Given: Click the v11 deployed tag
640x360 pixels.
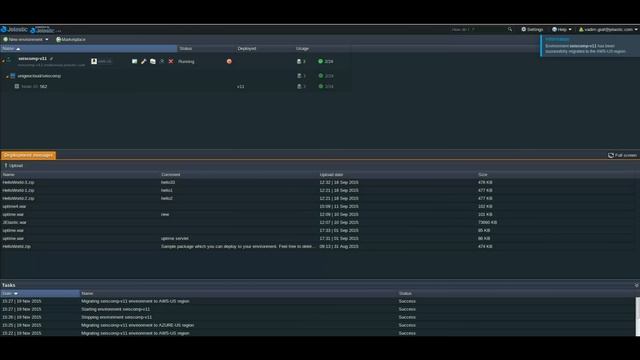Looking at the screenshot, I should [x=240, y=87].
